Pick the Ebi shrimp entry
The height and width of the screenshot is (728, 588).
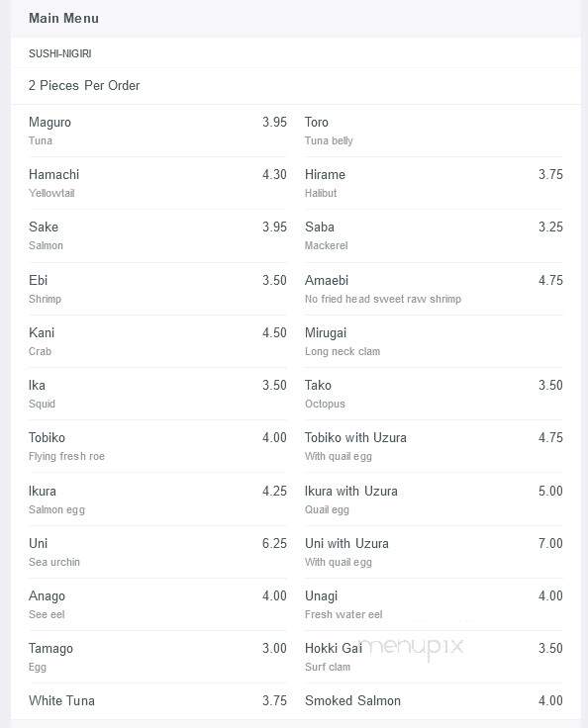click(x=157, y=289)
